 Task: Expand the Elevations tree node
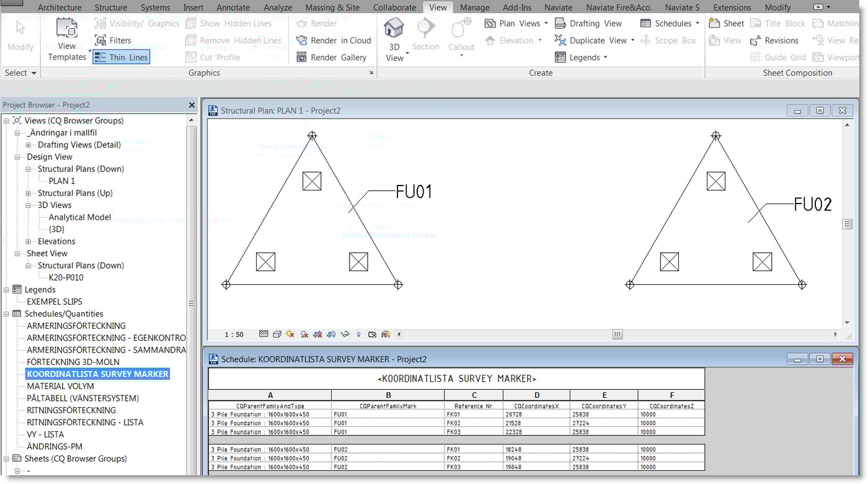(29, 241)
